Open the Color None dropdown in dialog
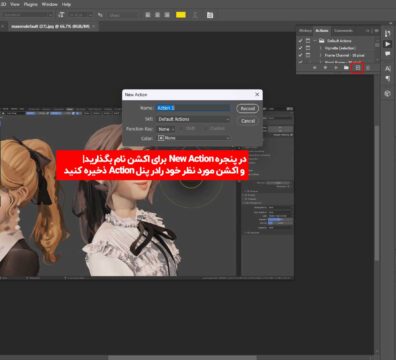Image resolution: width=396 pixels, height=360 pixels. (x=193, y=138)
